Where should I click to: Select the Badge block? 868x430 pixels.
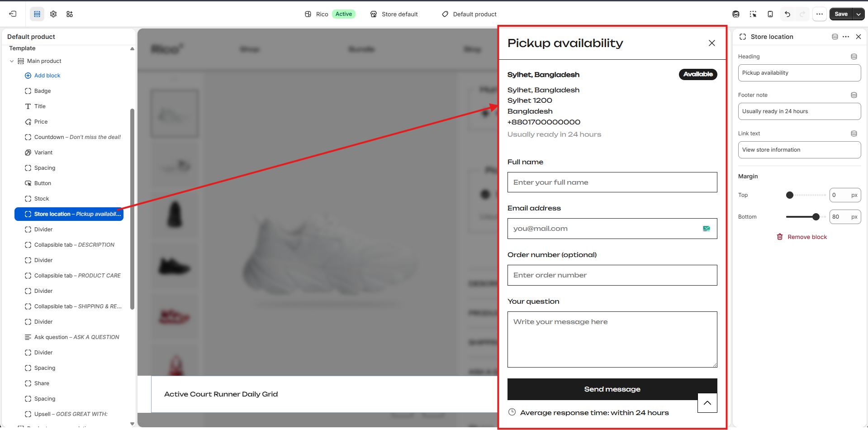tap(69, 91)
